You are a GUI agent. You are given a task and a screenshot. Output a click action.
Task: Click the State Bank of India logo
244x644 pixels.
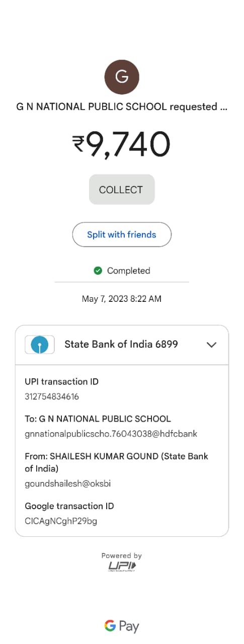(x=40, y=345)
